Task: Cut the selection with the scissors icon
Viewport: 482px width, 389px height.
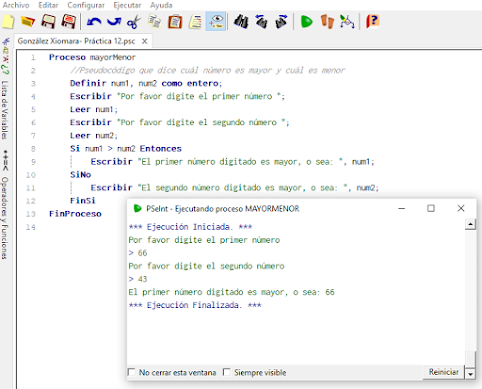Action: [134, 22]
